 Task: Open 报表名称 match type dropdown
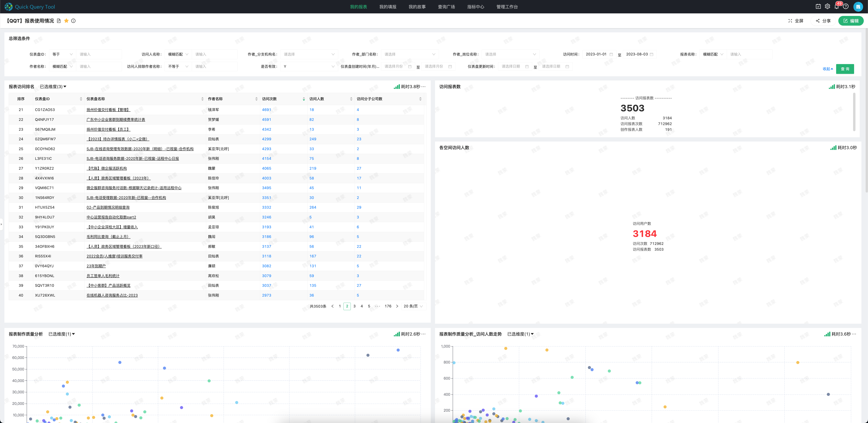pyautogui.click(x=713, y=54)
